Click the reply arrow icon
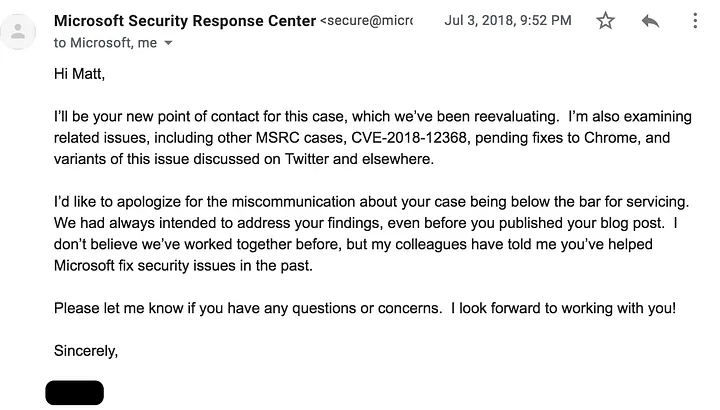 (651, 21)
